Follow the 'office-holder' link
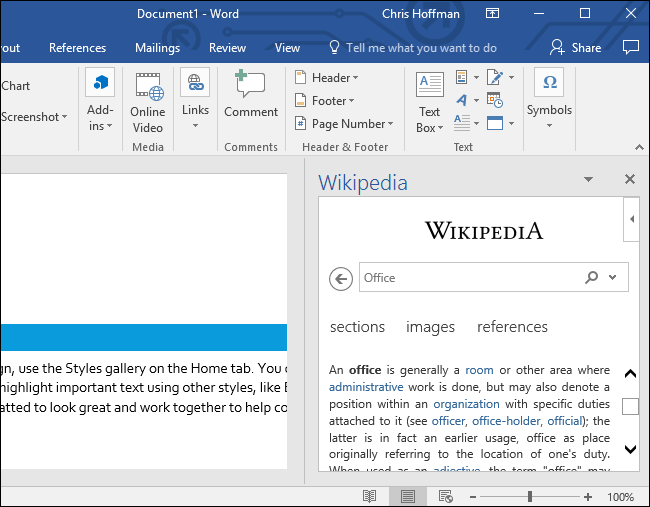Image resolution: width=650 pixels, height=507 pixels. [x=506, y=421]
